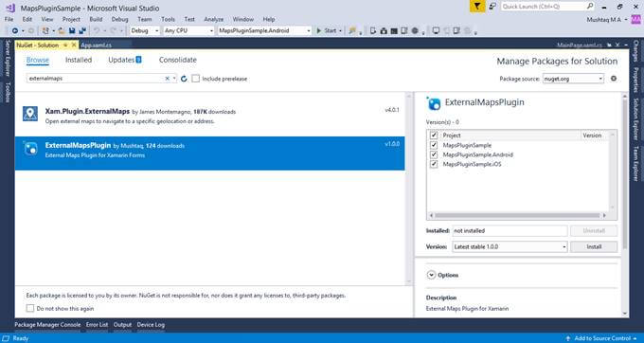
Task: Open the Tools menu
Action: pos(168,19)
